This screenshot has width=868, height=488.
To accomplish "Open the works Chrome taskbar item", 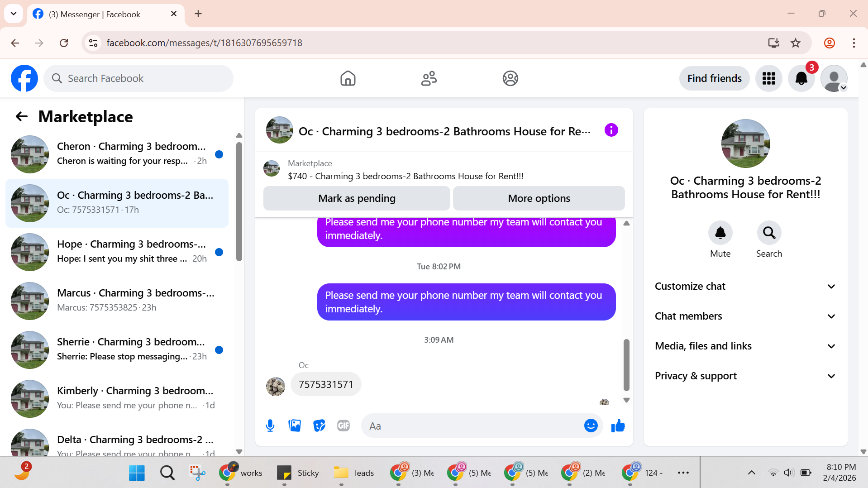I will 240,473.
